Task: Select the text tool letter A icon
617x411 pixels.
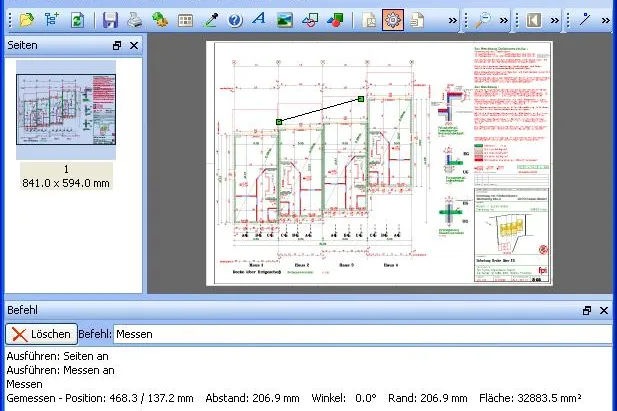Action: coord(259,19)
